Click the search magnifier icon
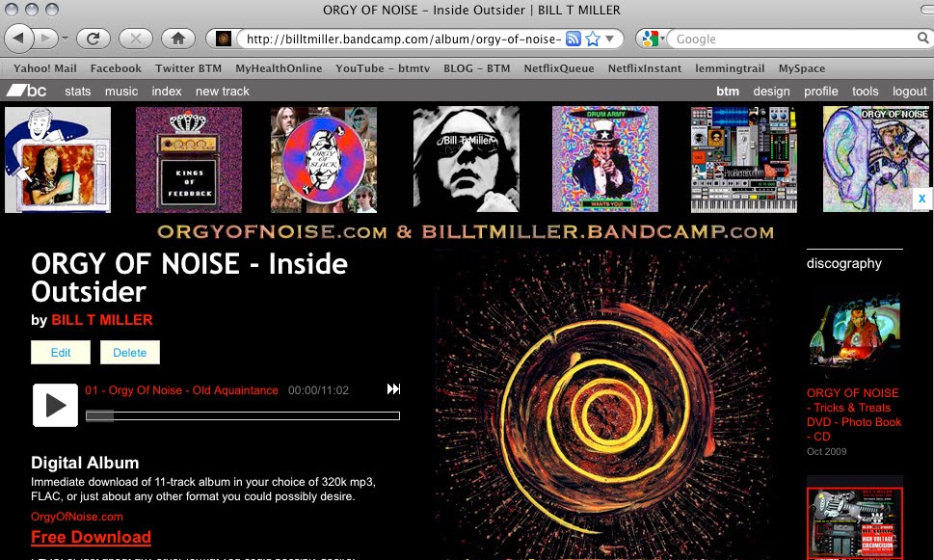934x560 pixels. (x=922, y=39)
